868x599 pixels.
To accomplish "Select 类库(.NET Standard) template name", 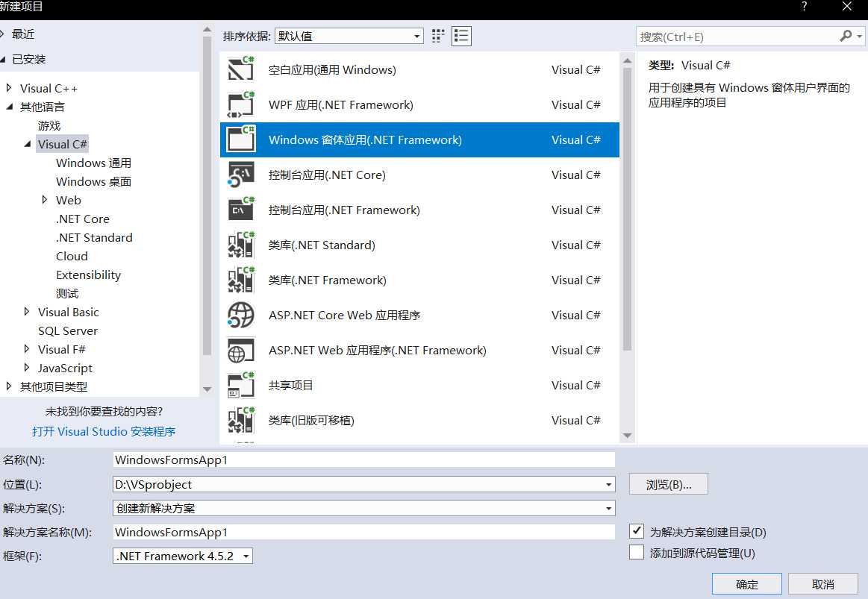I will tap(322, 245).
